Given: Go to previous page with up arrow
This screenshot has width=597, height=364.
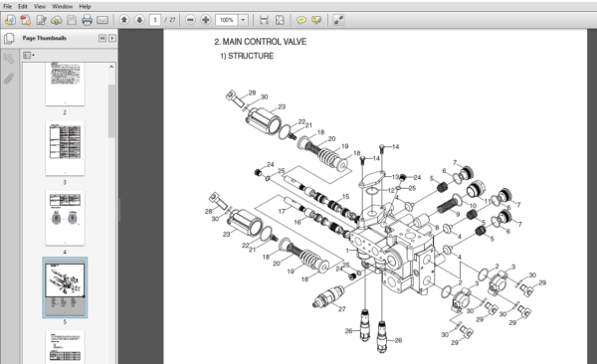Looking at the screenshot, I should pyautogui.click(x=123, y=20).
